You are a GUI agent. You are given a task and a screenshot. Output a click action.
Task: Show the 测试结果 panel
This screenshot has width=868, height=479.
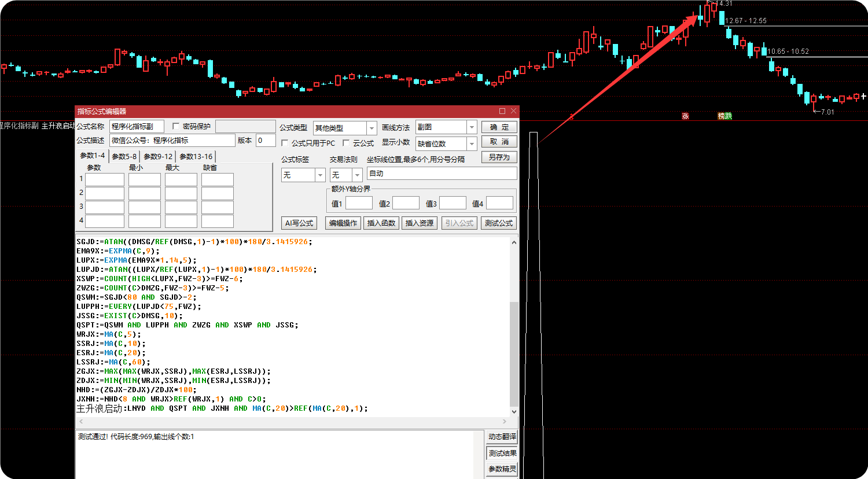pyautogui.click(x=502, y=453)
